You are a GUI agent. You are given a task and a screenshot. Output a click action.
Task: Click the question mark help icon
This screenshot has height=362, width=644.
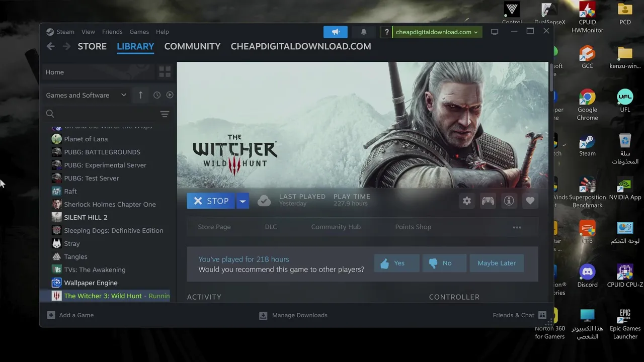tap(386, 32)
